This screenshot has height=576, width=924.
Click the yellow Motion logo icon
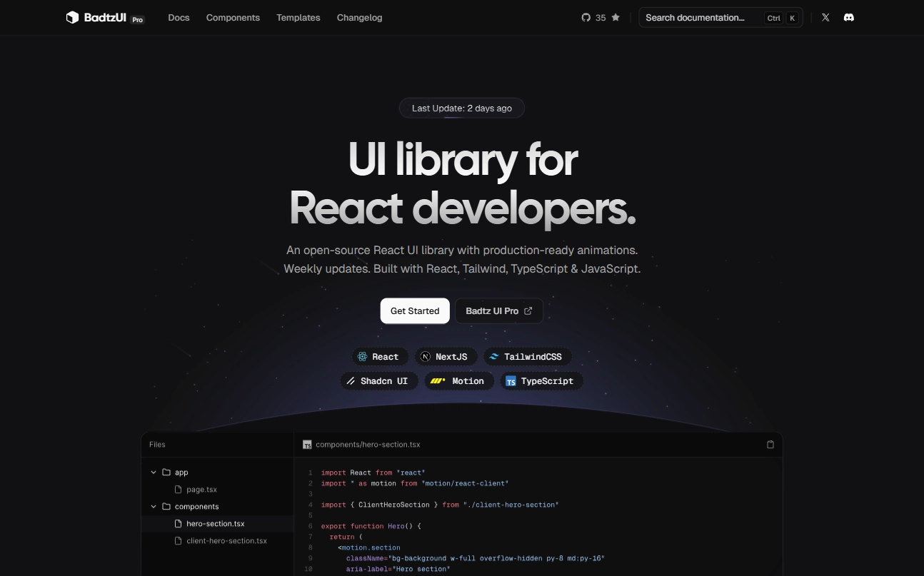[x=438, y=381]
